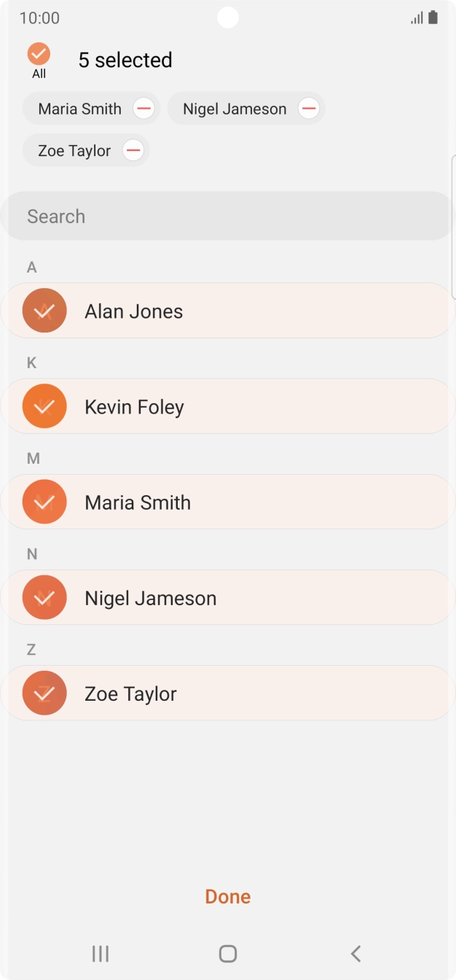Tap the Nigel Jameson name in list
The width and height of the screenshot is (456, 980).
(x=151, y=599)
